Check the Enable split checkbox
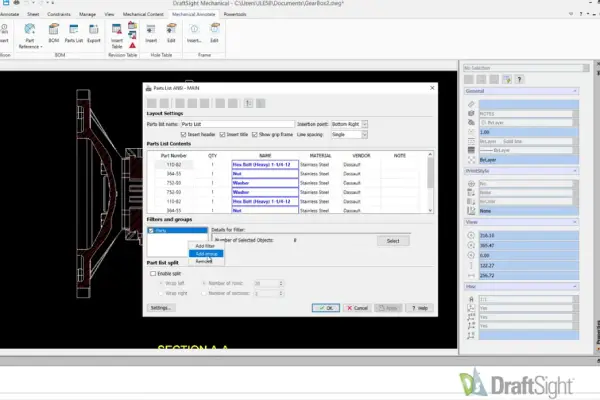Screen dimensions: 600x400 [151, 272]
